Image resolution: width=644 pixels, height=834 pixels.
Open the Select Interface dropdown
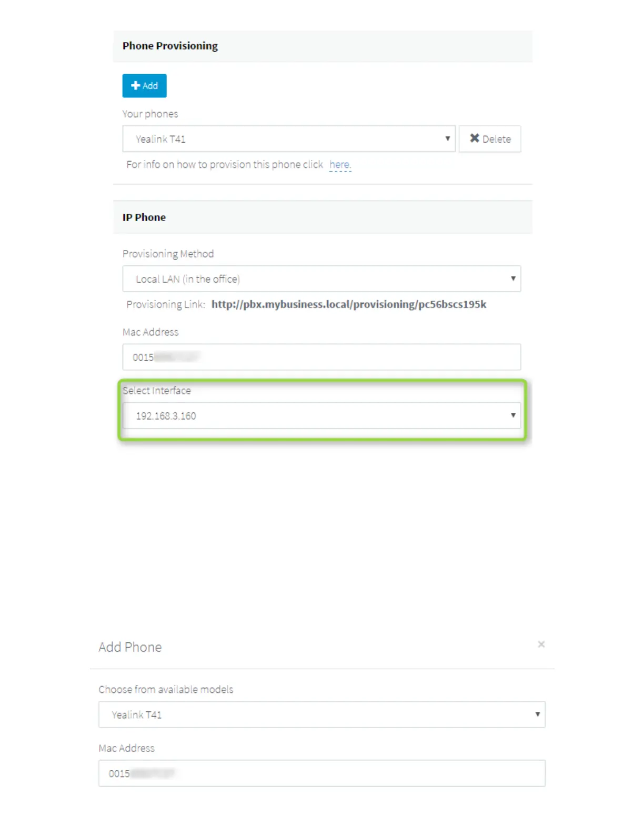[321, 416]
